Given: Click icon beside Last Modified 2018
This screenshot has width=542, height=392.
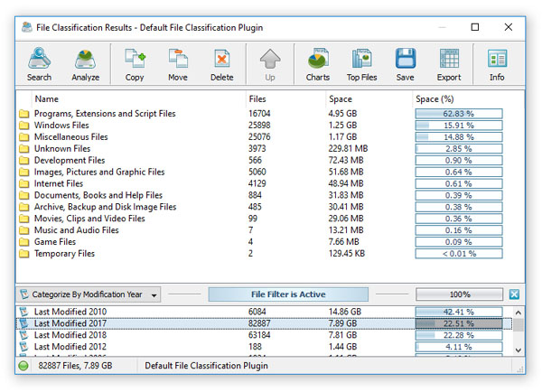Looking at the screenshot, I should 23,335.
